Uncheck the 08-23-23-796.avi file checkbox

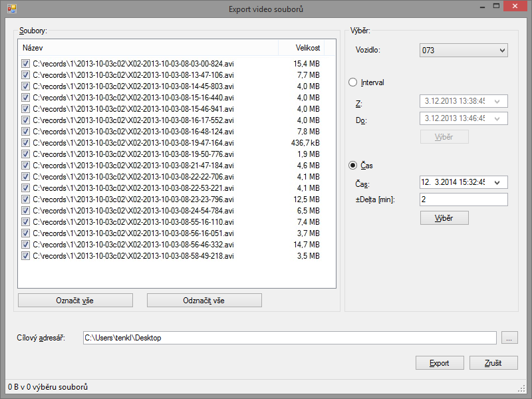coord(25,199)
